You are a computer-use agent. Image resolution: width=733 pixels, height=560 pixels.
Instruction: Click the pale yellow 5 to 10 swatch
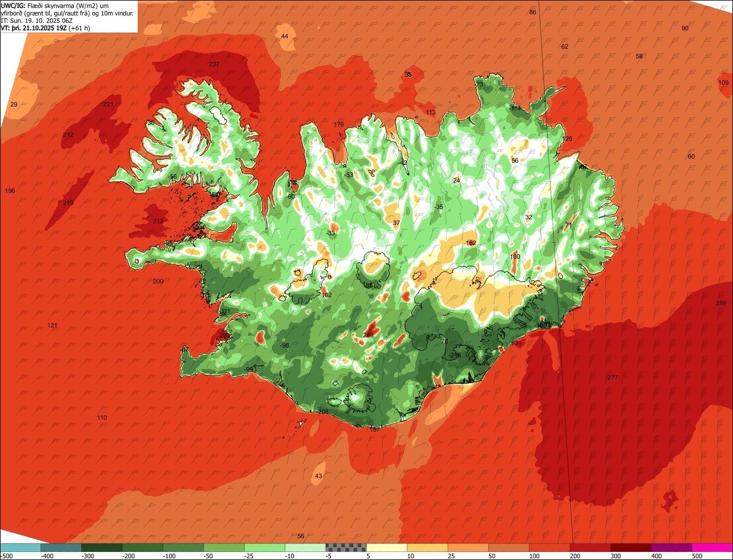coord(386,547)
